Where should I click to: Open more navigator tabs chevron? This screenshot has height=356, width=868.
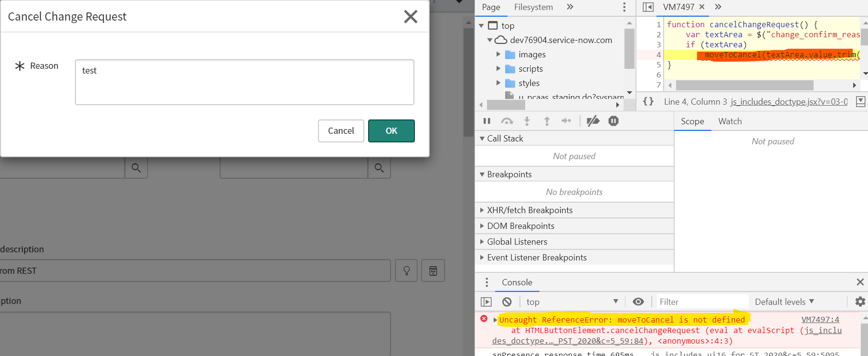coord(570,7)
